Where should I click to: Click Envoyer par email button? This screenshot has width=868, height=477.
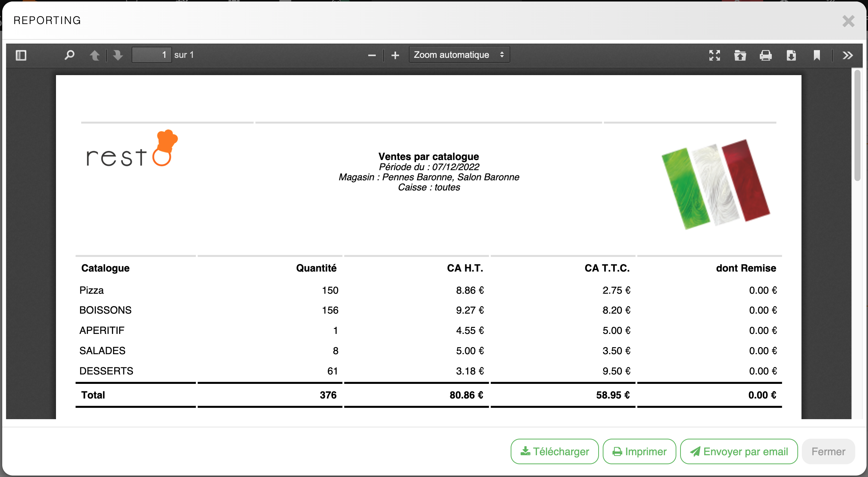739,451
